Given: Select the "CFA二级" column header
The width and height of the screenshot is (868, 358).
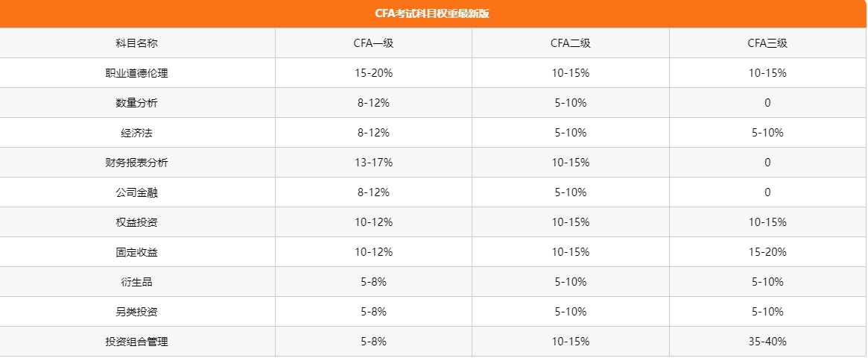Looking at the screenshot, I should click(570, 43).
